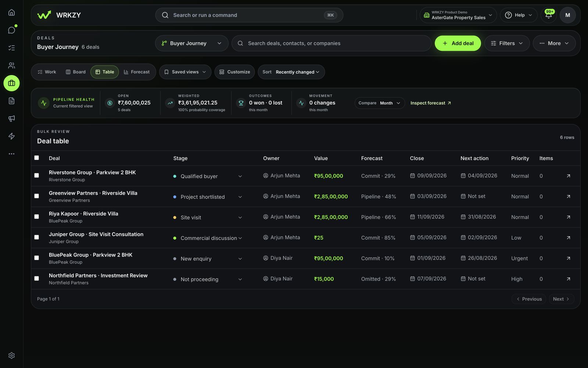
Task: Open the notifications bell with 99+ badge
Action: point(549,15)
